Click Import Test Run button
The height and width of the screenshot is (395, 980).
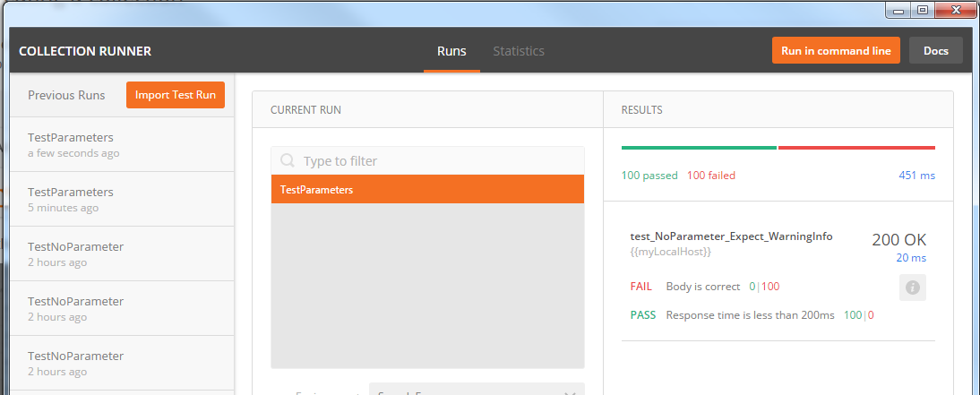click(x=175, y=95)
